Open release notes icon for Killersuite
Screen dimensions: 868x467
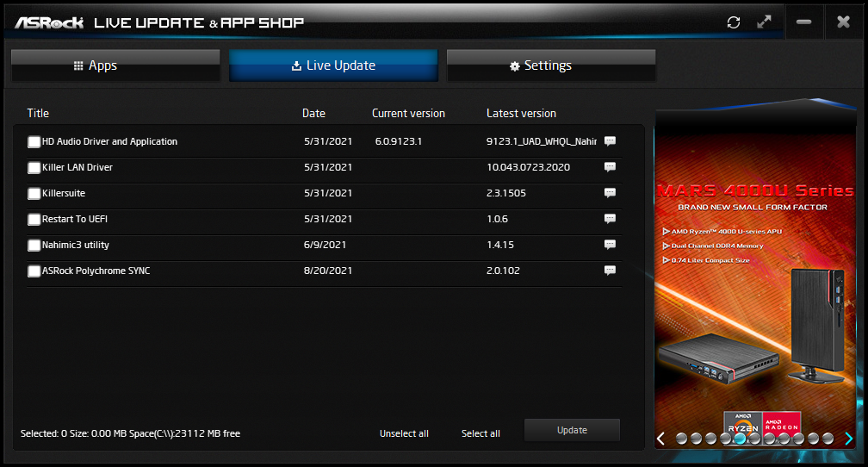click(x=610, y=193)
